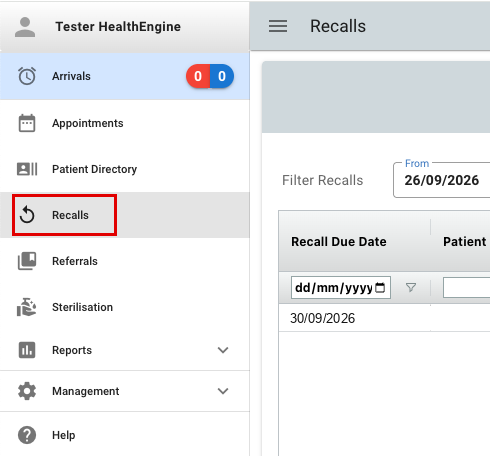This screenshot has width=490, height=456.
Task: Sort by Patient column header
Action: point(464,242)
